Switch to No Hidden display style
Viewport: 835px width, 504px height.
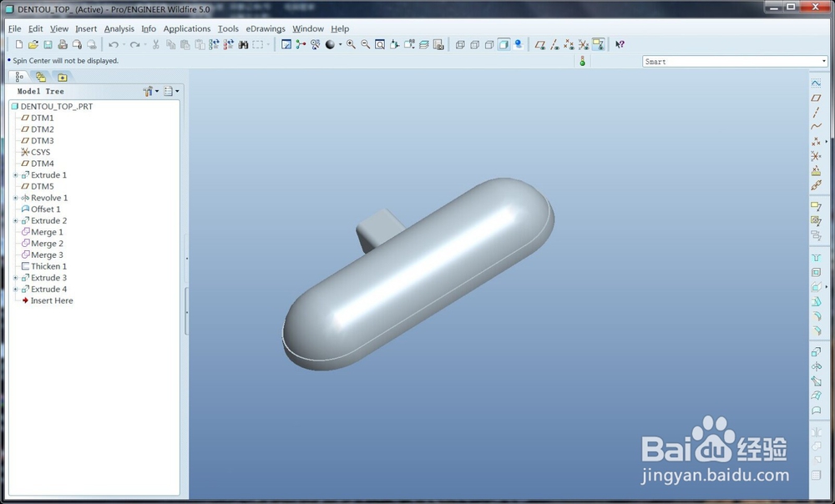(488, 45)
